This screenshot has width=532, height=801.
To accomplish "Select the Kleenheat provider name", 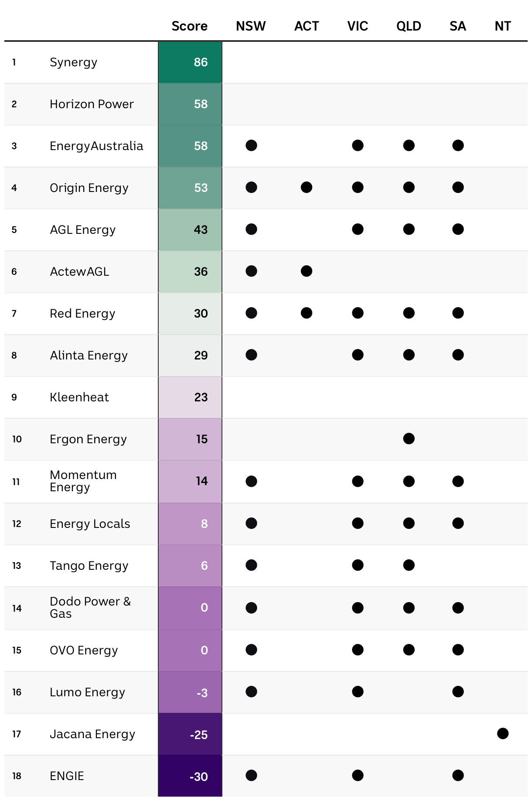I will tap(79, 397).
